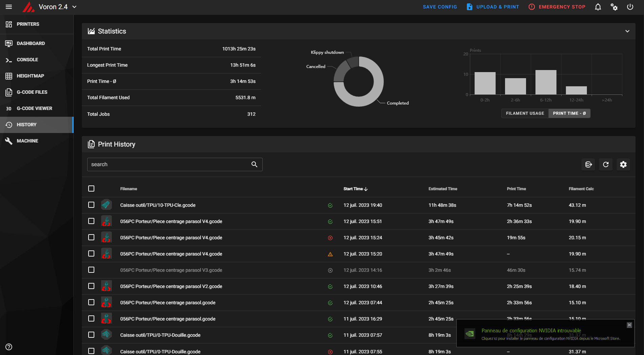Click completed icon of 11 juil. 16:29 job
Screen dimensions: 644x355
330,319
